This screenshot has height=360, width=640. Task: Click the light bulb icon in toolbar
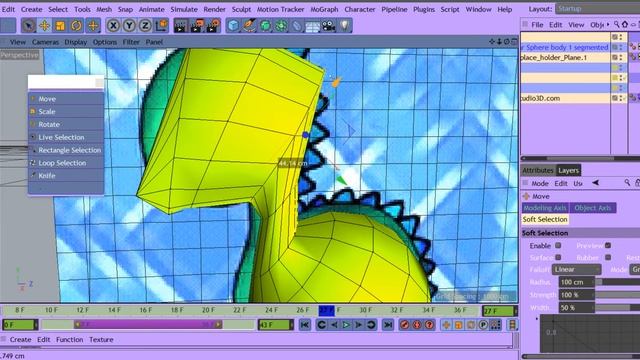tap(344, 26)
